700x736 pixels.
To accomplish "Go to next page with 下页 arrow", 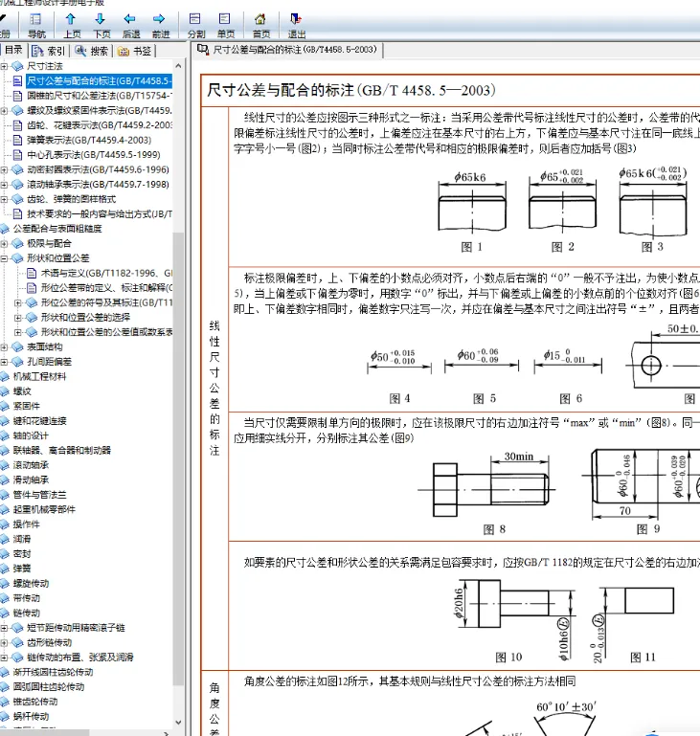I will coord(101,19).
